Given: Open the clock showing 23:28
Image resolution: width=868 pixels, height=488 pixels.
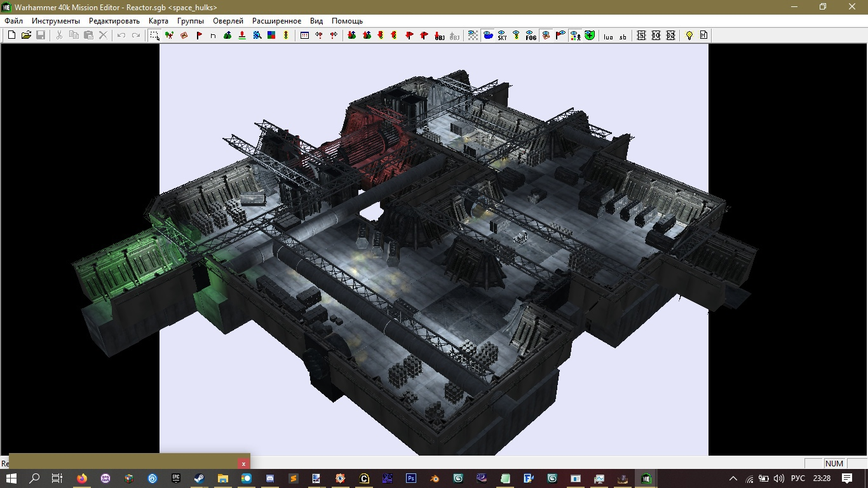Looking at the screenshot, I should [822, 478].
